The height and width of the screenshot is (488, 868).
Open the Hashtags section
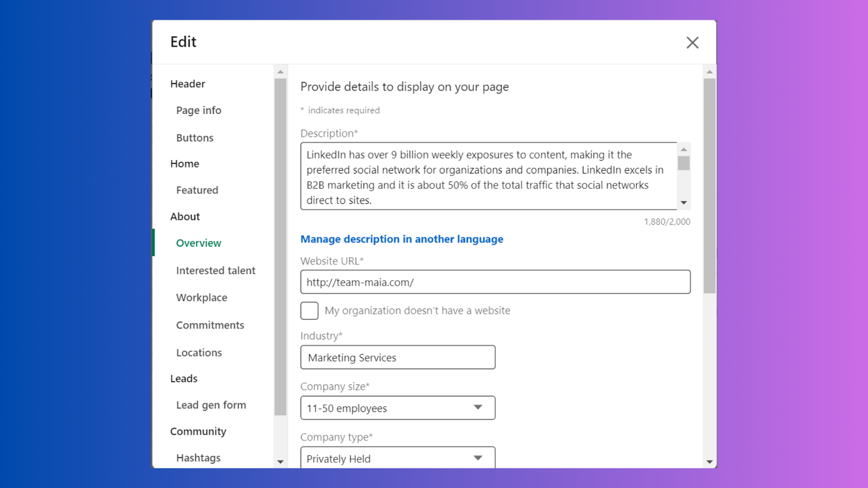click(198, 458)
